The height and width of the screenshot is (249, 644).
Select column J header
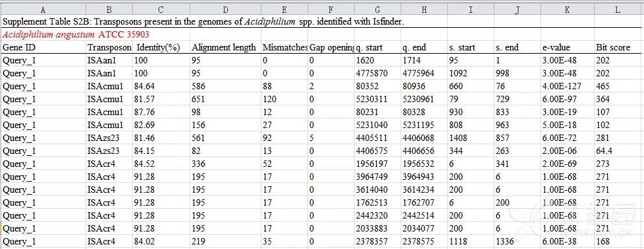tap(517, 10)
